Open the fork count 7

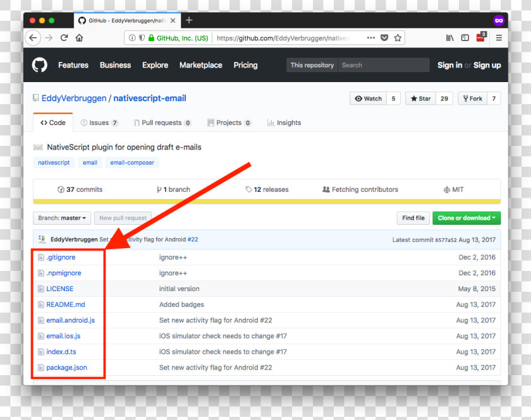point(494,99)
